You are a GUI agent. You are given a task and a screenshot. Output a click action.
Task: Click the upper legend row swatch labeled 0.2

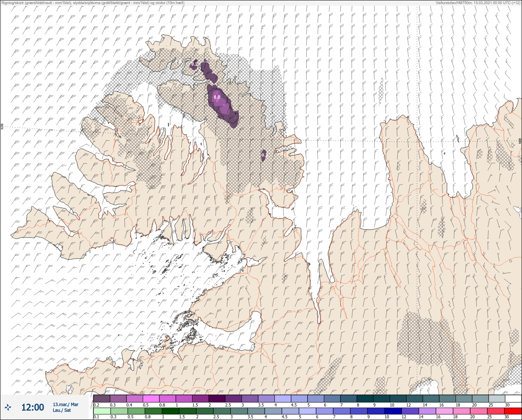tap(102, 398)
